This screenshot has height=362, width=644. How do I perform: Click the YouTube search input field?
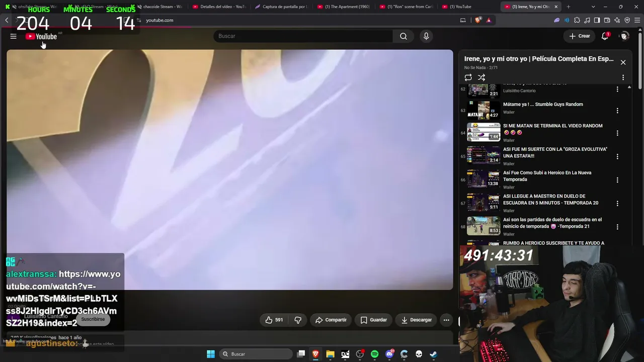tap(303, 36)
